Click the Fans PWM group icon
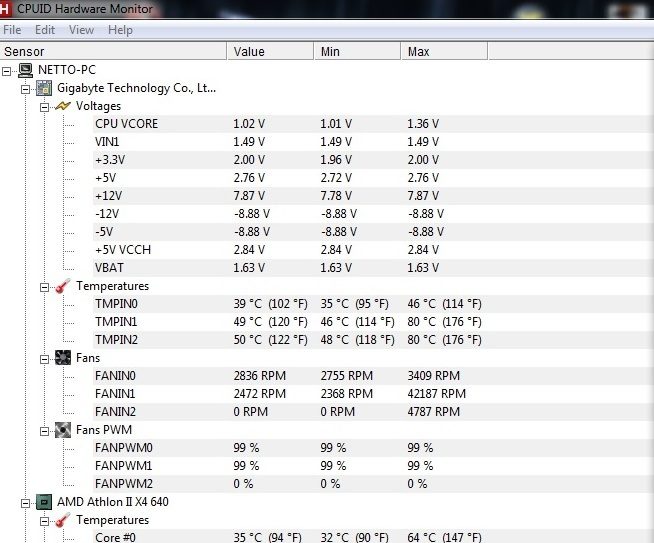Viewport: 654px width, 543px height. point(63,430)
